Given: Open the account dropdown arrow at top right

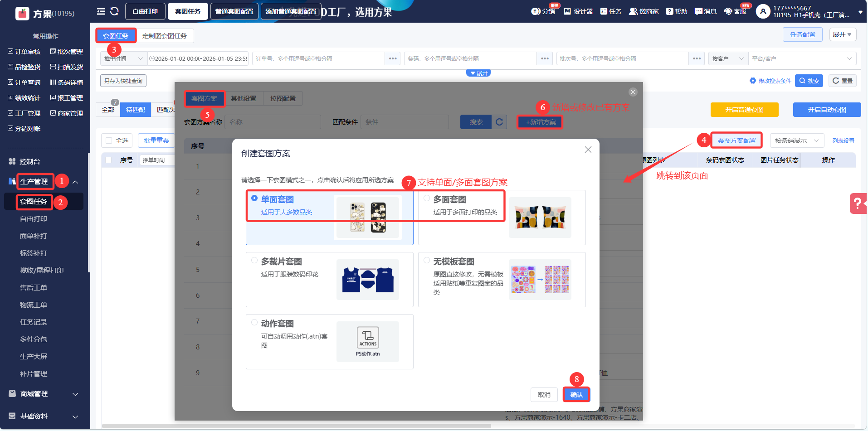Looking at the screenshot, I should [x=860, y=13].
